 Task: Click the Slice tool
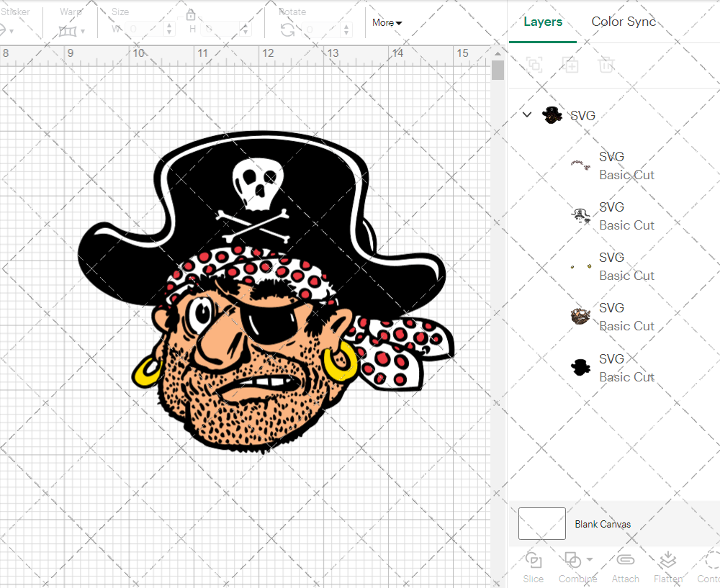[533, 567]
